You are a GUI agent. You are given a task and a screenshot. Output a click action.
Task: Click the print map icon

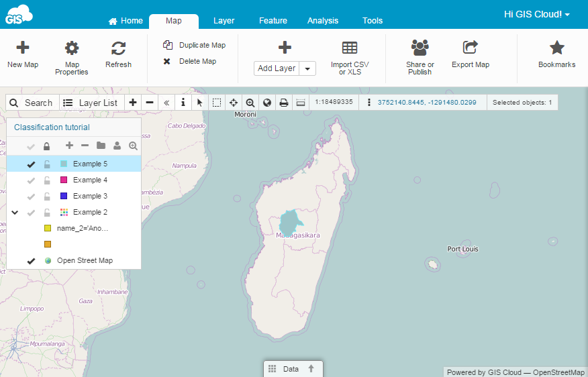(x=284, y=103)
